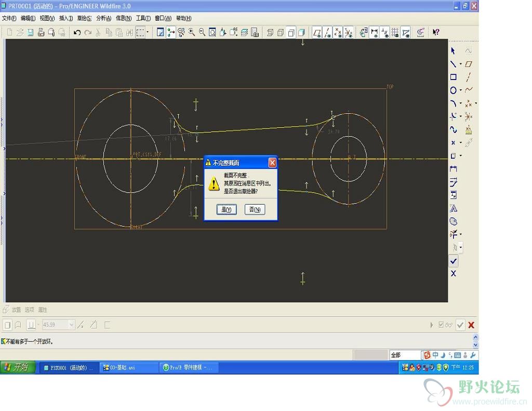Select the Rectangle sketch tool
The width and height of the screenshot is (532, 411).
[453, 77]
